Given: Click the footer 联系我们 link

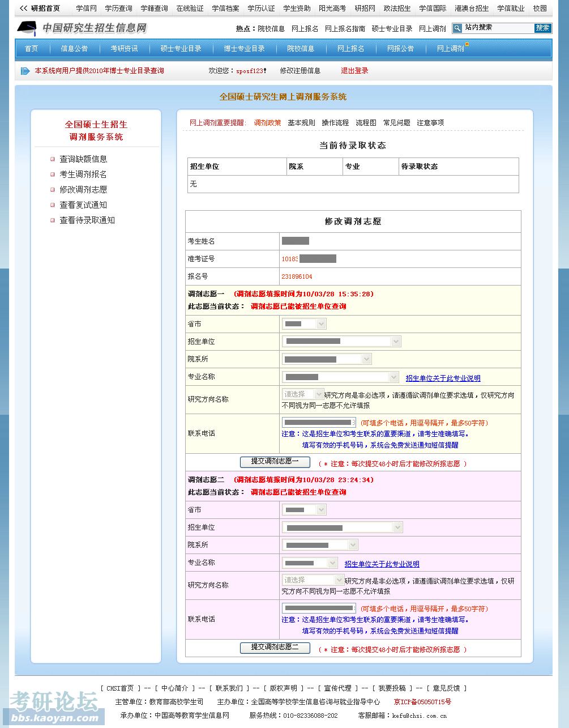Looking at the screenshot, I should [x=229, y=688].
